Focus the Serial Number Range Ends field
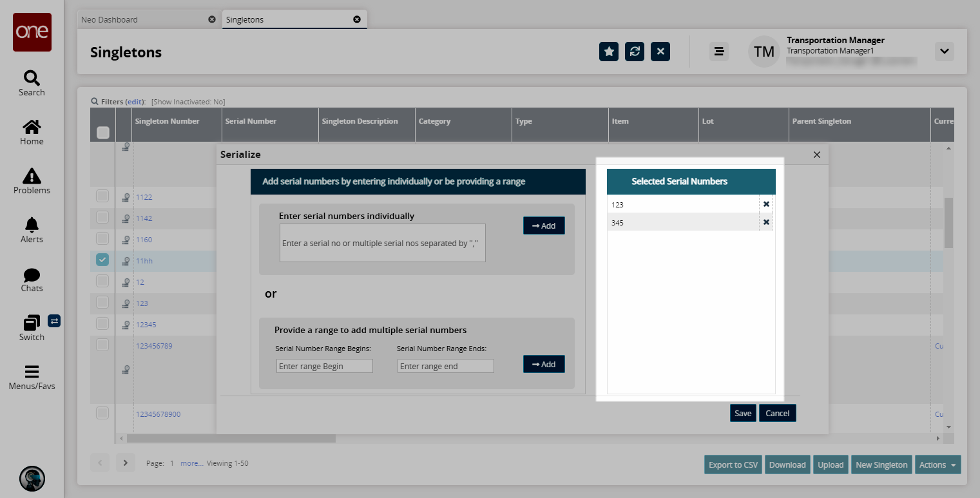The width and height of the screenshot is (980, 498). [446, 366]
